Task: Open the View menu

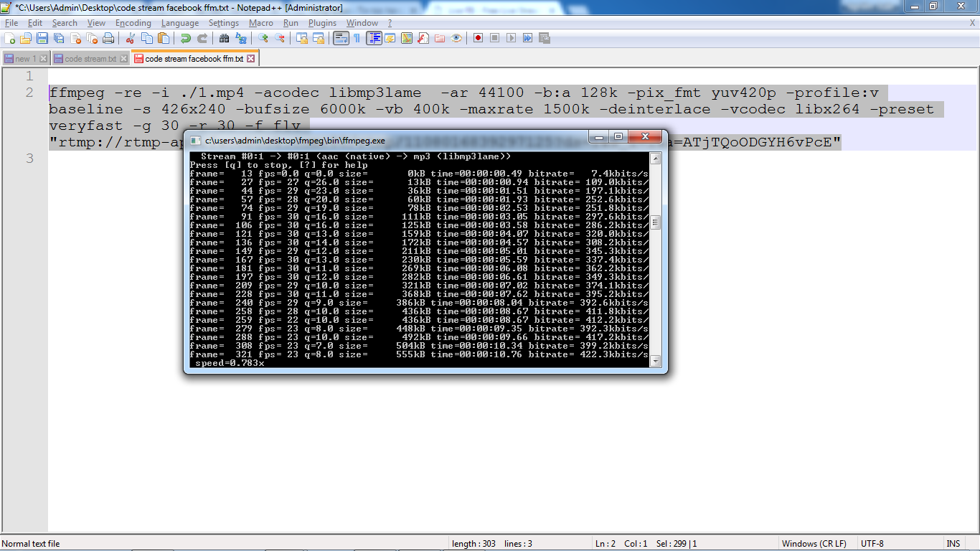Action: [x=97, y=23]
